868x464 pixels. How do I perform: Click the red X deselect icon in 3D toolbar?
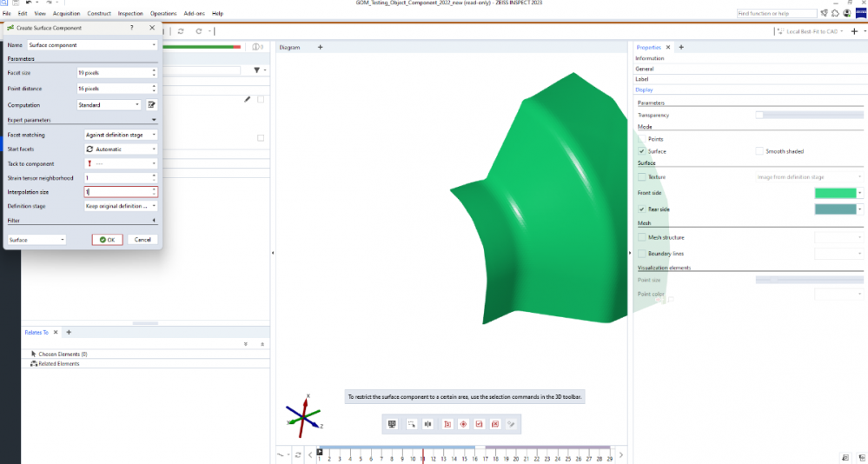coord(495,424)
